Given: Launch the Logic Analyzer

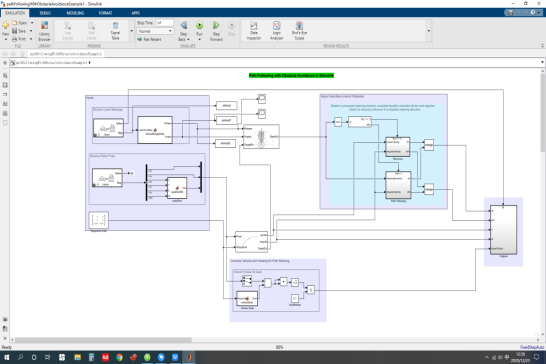Looking at the screenshot, I should coord(276,31).
